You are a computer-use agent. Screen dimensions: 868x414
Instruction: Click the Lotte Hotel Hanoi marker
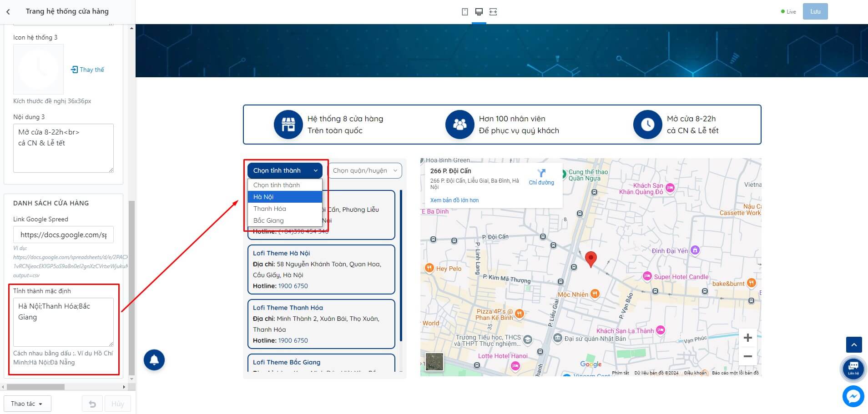(515, 366)
